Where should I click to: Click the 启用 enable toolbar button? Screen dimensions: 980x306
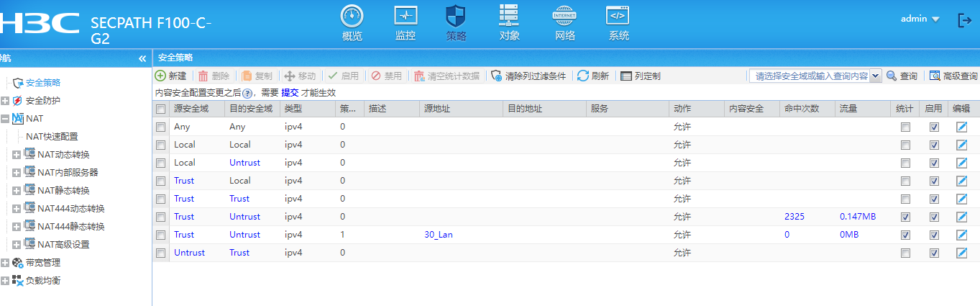(343, 76)
